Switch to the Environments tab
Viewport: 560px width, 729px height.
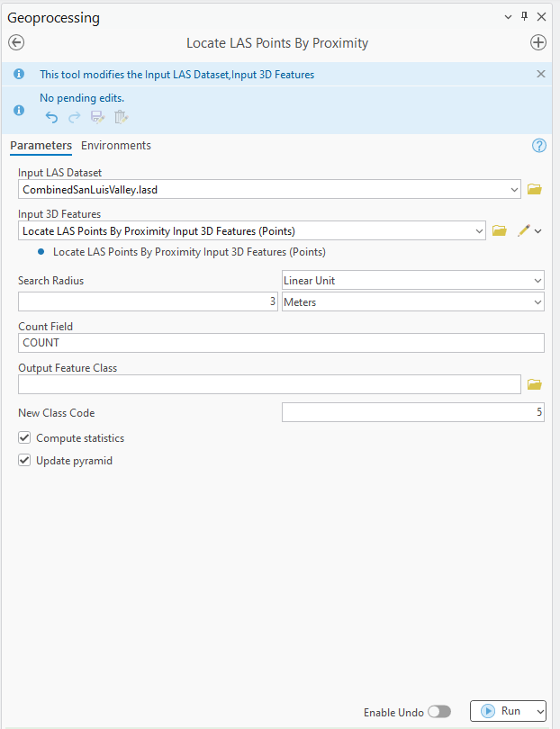coord(115,145)
